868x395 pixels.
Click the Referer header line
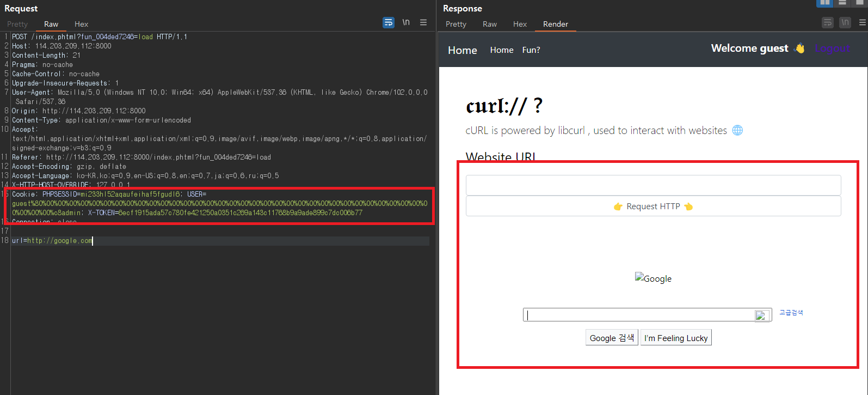click(x=141, y=157)
